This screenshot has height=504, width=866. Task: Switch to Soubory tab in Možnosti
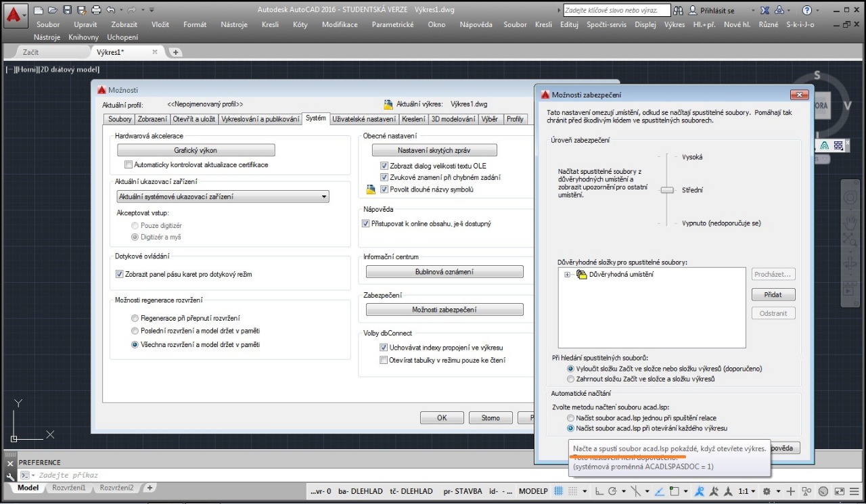tap(120, 119)
